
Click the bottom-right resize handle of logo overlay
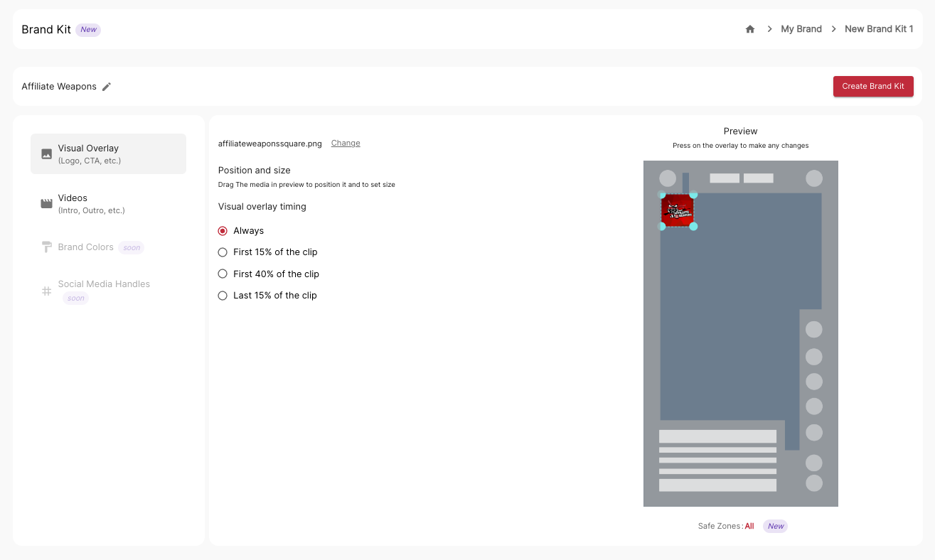tap(693, 227)
